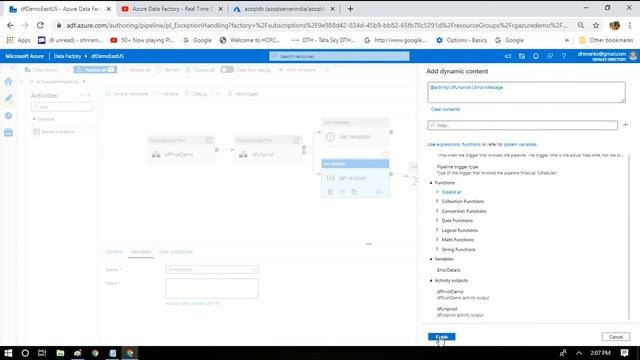
Task: Switch to the azsqldb browser tab
Action: 284,9
